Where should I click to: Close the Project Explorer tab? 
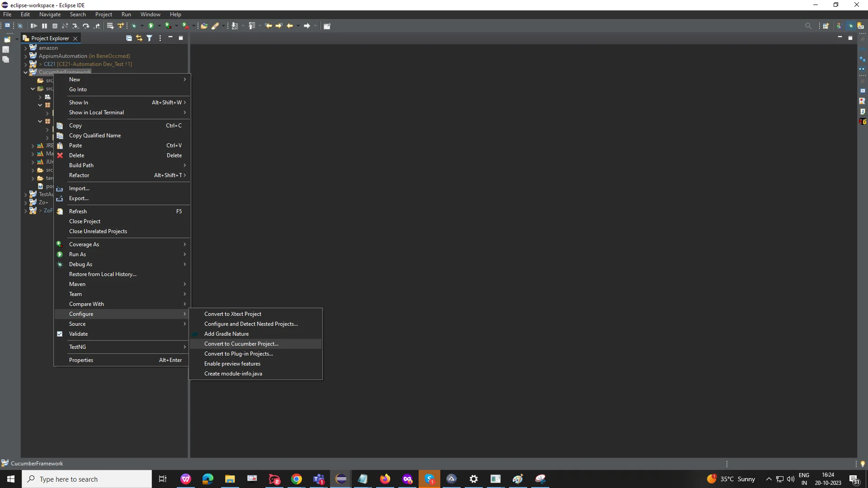click(75, 38)
